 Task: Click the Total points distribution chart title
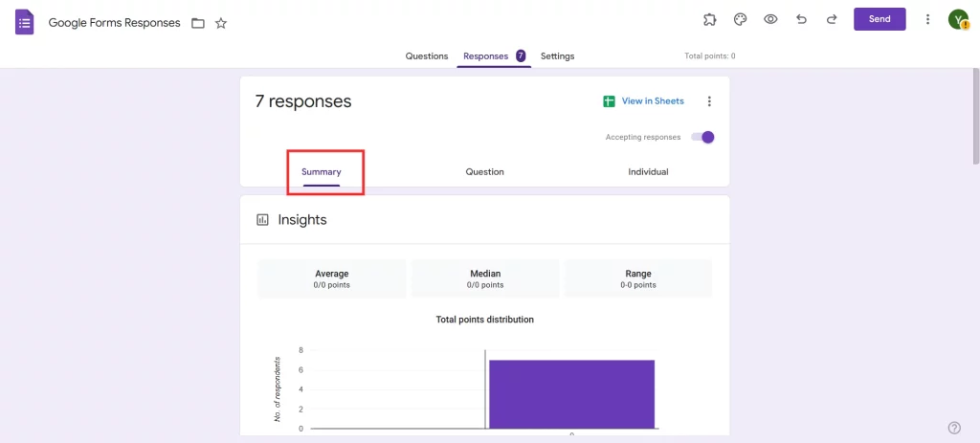pos(485,320)
